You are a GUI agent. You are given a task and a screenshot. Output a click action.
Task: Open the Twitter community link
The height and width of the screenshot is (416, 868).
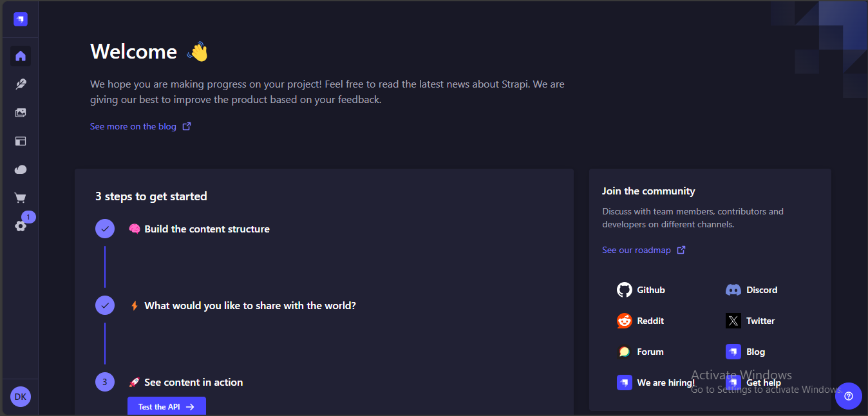751,321
